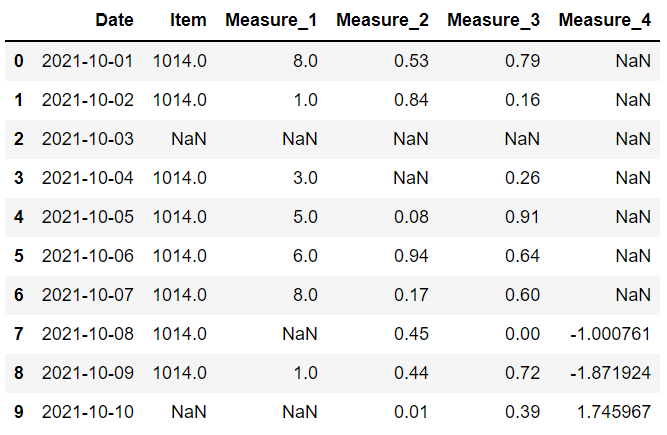
Task: Click the Measure_1 column header
Action: pos(272,19)
